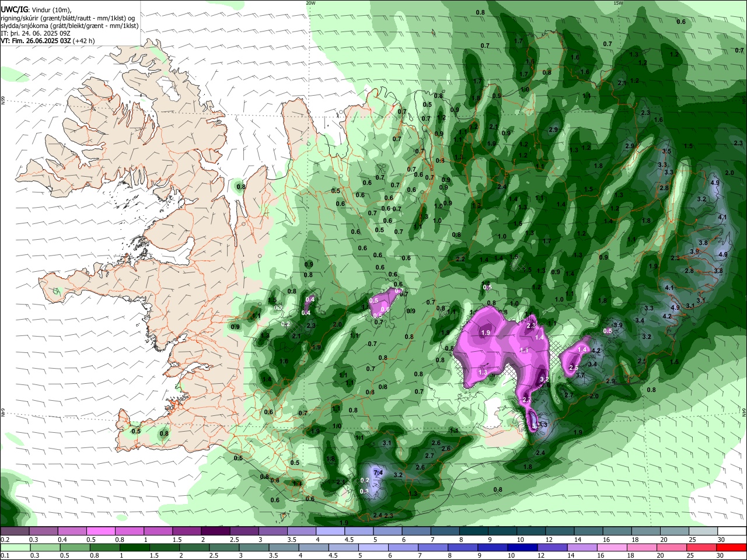
Task: Click the '3.5' value on the map
Action: (x=667, y=151)
